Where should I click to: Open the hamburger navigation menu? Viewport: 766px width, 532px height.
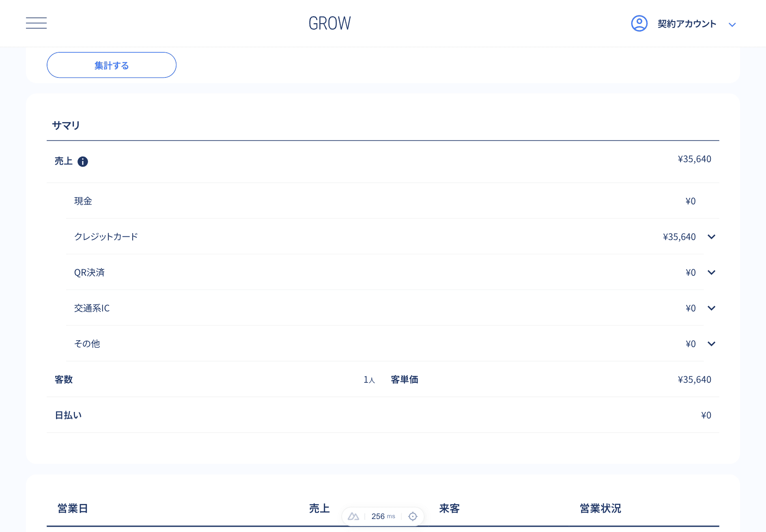pyautogui.click(x=36, y=23)
